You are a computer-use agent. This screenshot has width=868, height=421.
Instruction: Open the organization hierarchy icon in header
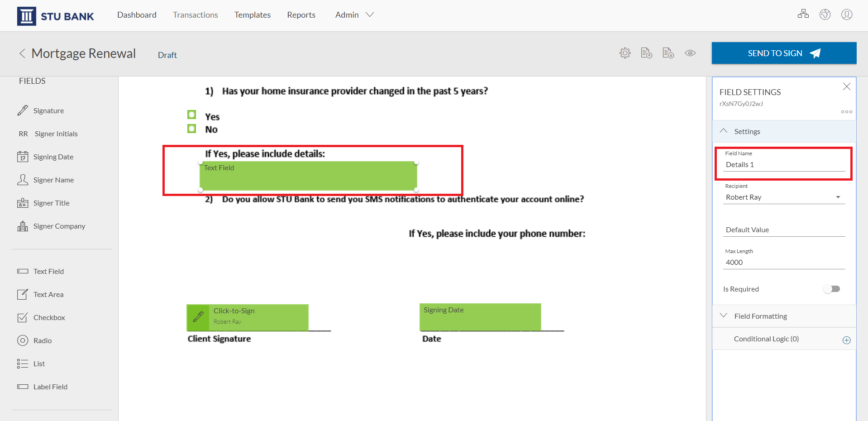pos(803,14)
